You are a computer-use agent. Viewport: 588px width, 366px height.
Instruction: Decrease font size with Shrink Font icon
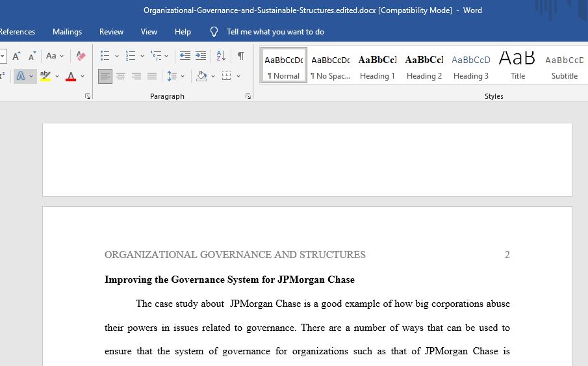tap(32, 56)
